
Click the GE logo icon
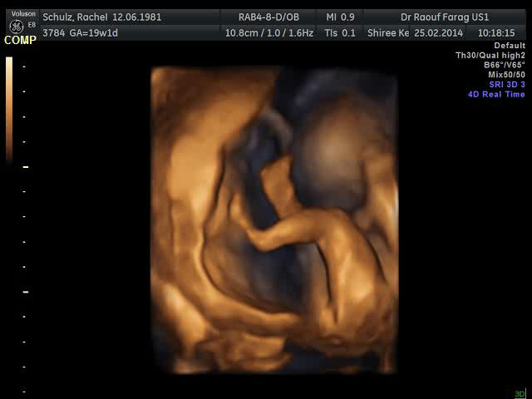pos(16,26)
